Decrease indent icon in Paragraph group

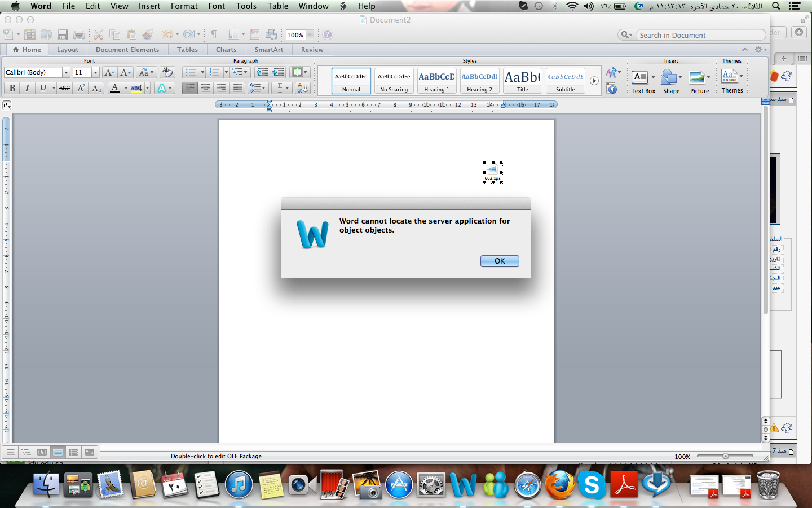coord(262,72)
